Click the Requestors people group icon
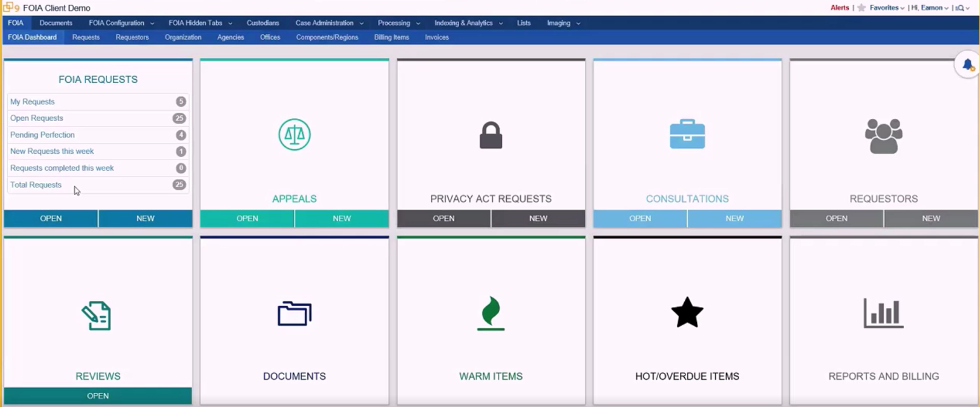980x407 pixels. [883, 136]
